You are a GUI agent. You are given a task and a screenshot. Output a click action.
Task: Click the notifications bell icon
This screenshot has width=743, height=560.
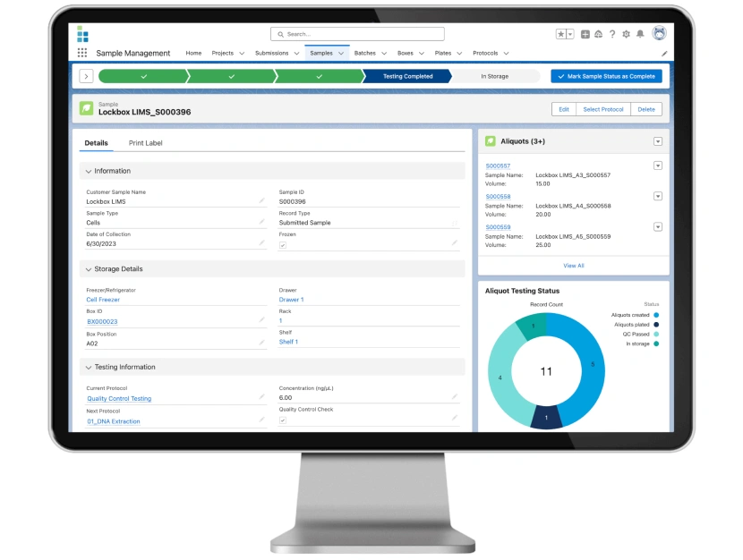pyautogui.click(x=640, y=34)
